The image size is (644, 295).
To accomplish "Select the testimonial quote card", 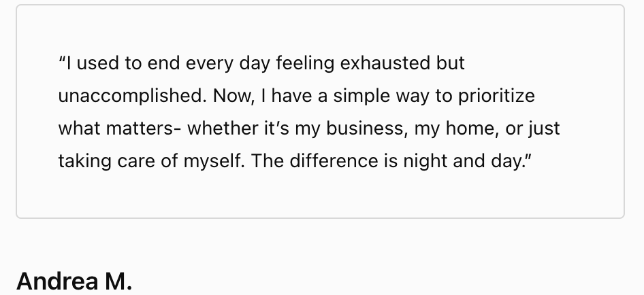I will tap(321, 111).
